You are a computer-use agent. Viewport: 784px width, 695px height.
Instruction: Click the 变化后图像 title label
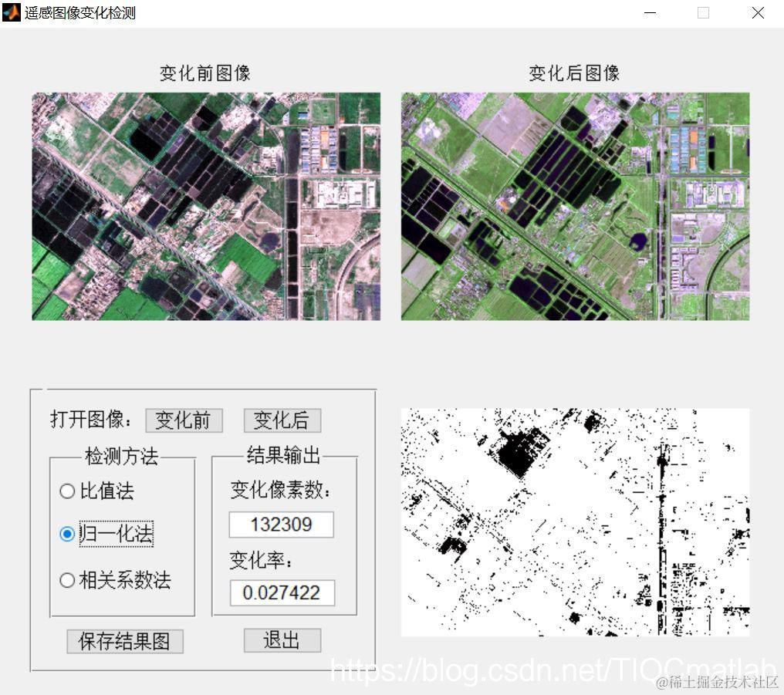(x=573, y=73)
